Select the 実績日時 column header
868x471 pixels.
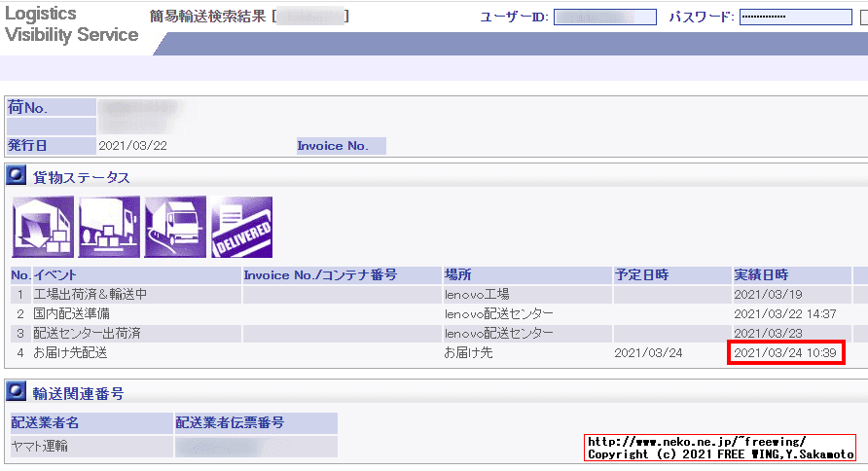coord(761,274)
